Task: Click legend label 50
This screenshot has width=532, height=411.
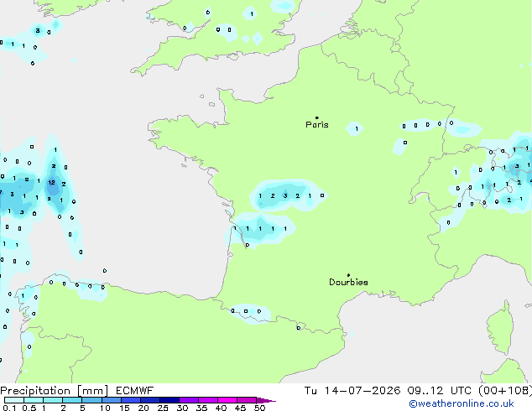Action: pyautogui.click(x=259, y=408)
